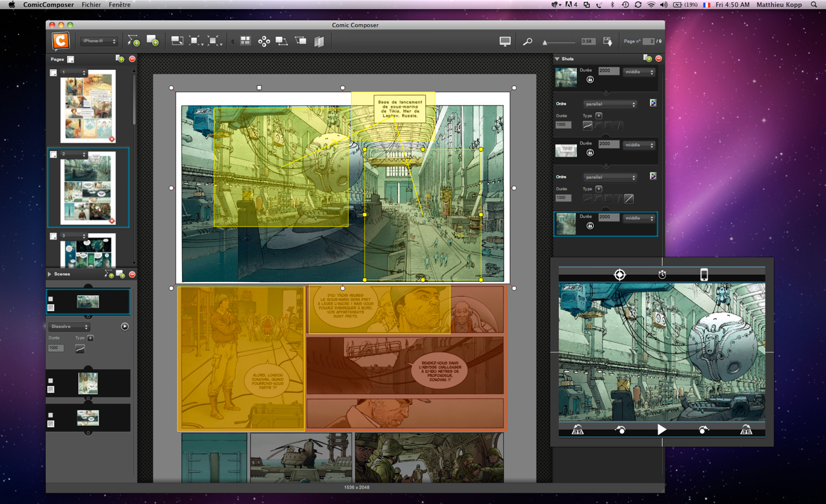Image resolution: width=826 pixels, height=504 pixels.
Task: Remove page with red minus in Pages panel
Action: coord(132,59)
